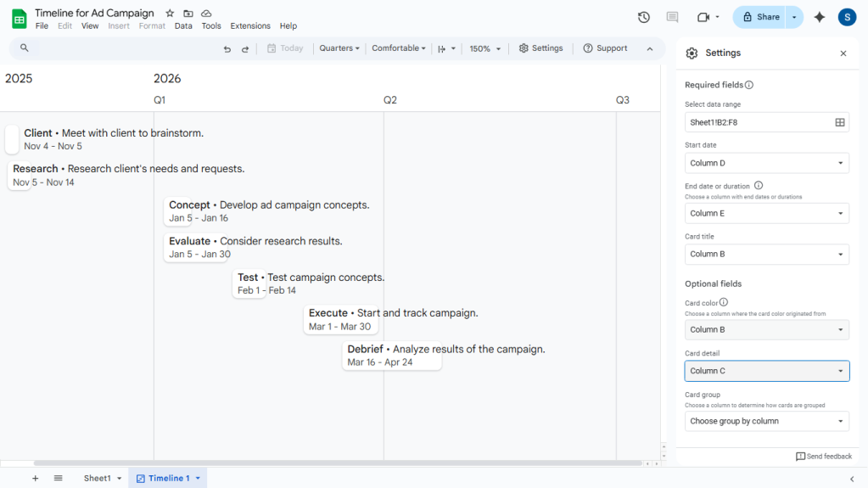Open the Extensions menu
This screenshot has width=868, height=488.
[x=250, y=26]
